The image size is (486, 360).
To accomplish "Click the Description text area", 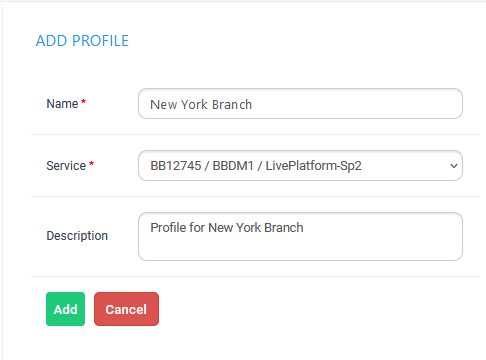I will pos(300,236).
